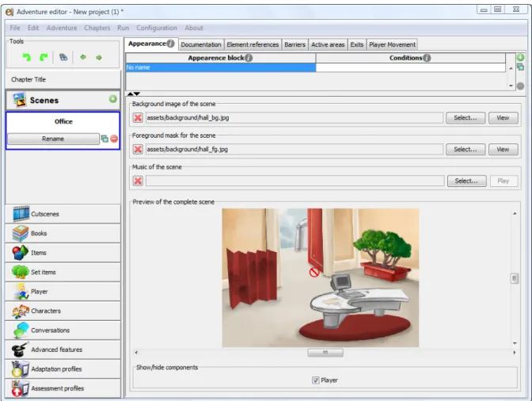Image resolution: width=532 pixels, height=401 pixels.
Task: Click the preview horizontal scrollbar thumb
Action: tap(325, 353)
